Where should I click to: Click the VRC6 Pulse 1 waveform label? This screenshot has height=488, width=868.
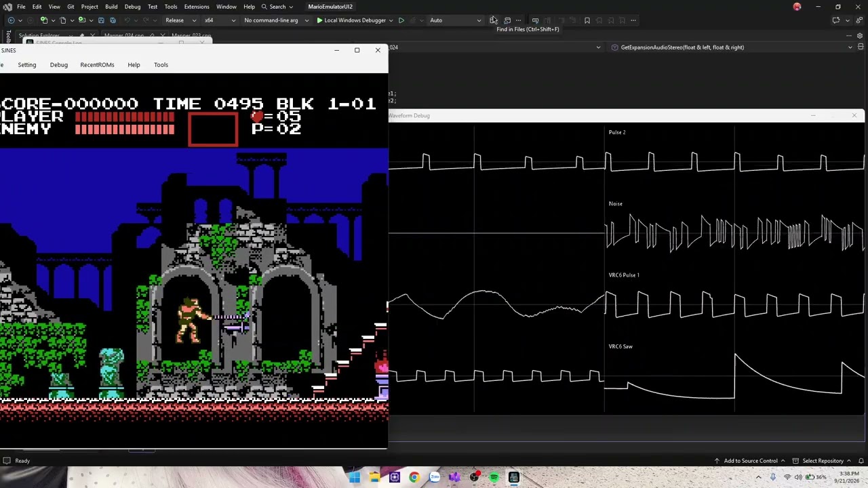pos(624,275)
